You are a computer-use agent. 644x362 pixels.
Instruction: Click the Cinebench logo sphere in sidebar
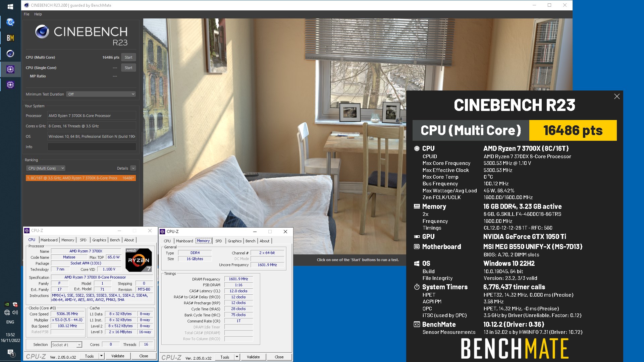42,32
